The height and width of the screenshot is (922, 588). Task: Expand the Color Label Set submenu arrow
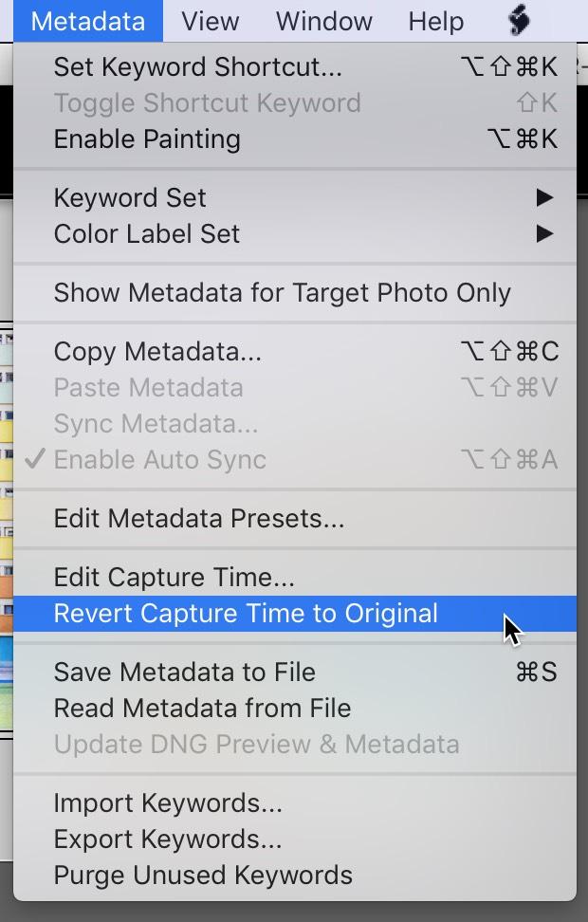click(545, 234)
